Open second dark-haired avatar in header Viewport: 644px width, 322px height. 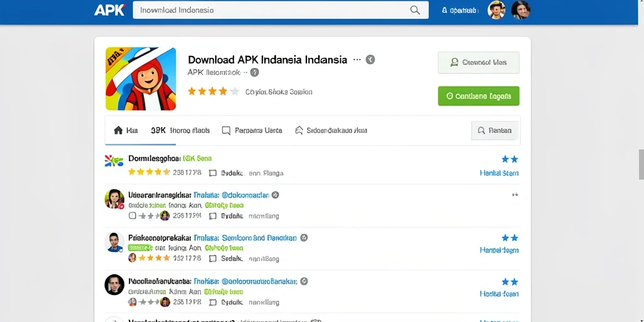point(520,10)
